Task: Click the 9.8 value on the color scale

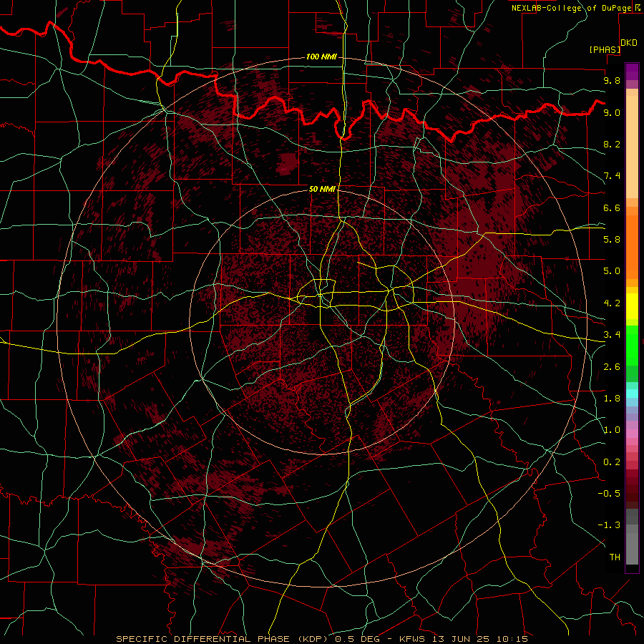Action: pos(612,80)
